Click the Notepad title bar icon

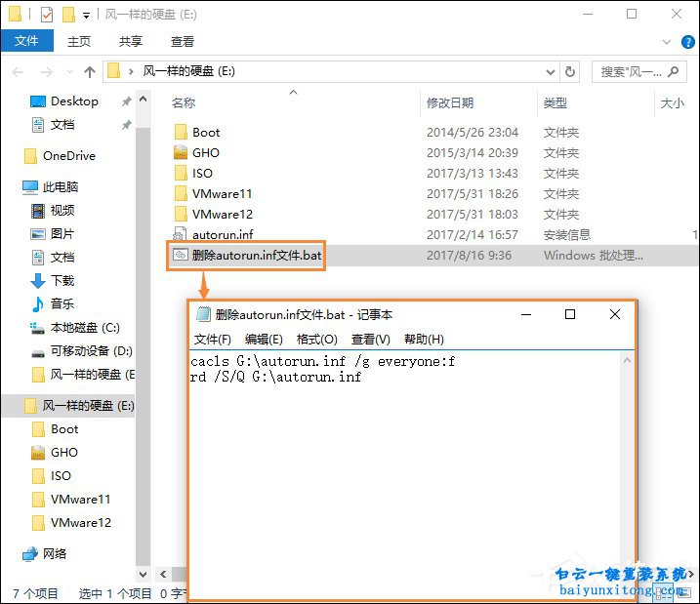tap(203, 314)
